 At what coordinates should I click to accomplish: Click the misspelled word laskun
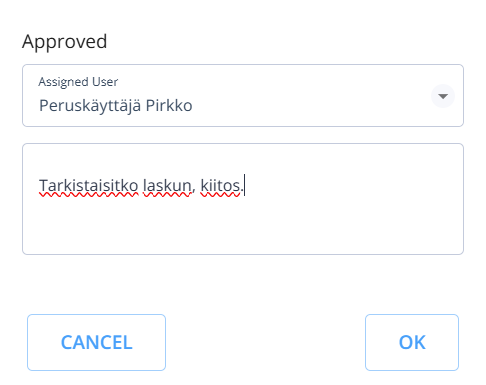coord(167,186)
